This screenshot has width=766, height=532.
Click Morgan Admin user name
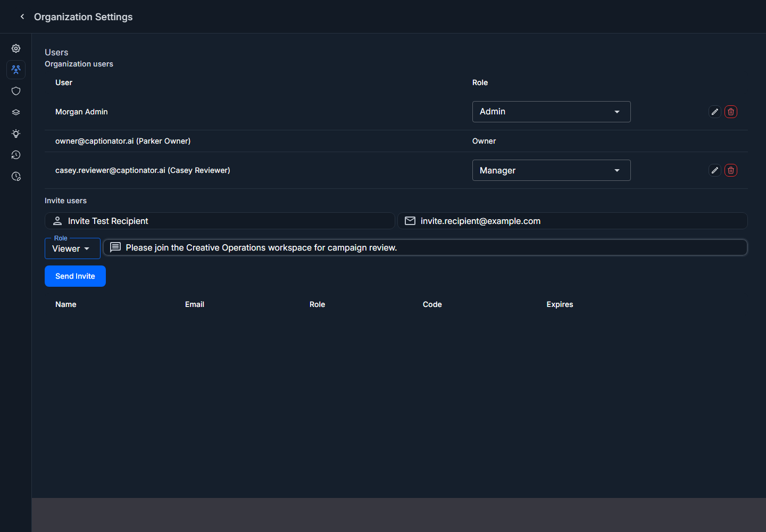click(81, 112)
